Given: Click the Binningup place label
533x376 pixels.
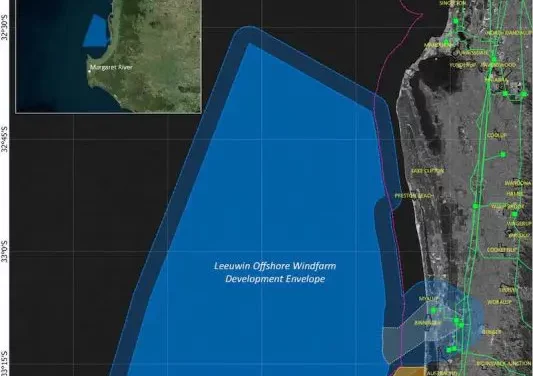Looking at the screenshot, I should 428,323.
